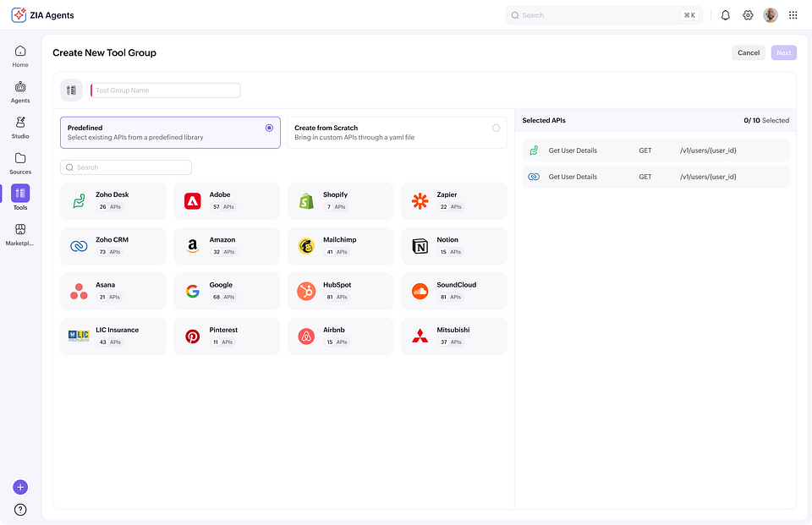Open the help question mark icon
This screenshot has height=525, width=812.
point(20,510)
